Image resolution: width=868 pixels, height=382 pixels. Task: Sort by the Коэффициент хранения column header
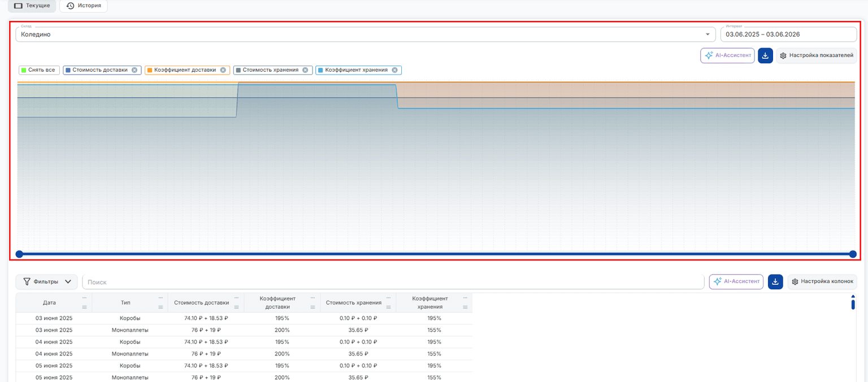coord(430,302)
